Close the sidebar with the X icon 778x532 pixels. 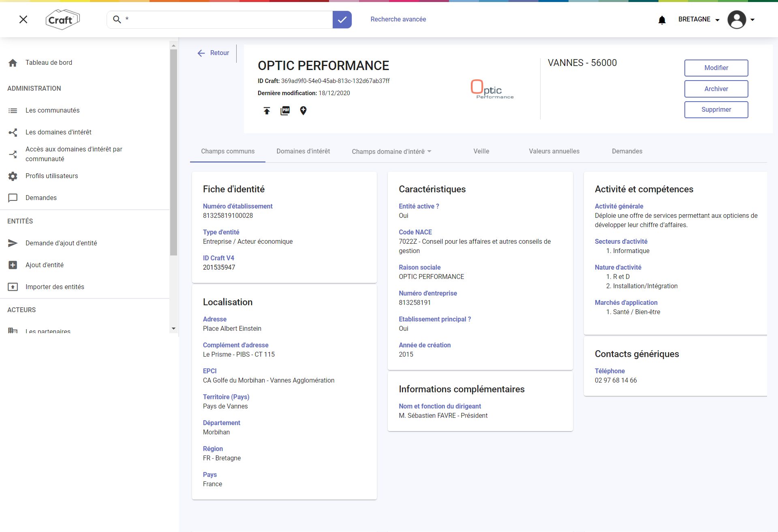click(24, 19)
